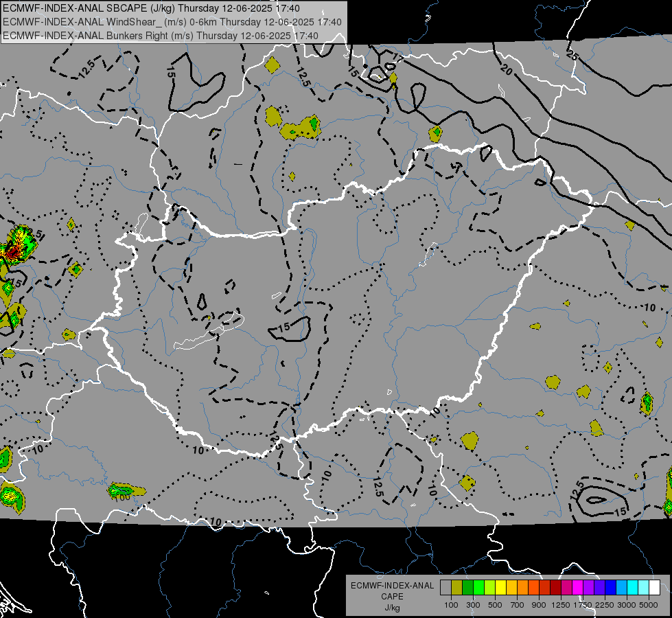Screen dimensions: 672x618
Task: Click the 25 contour label on map
Action: coord(572,54)
